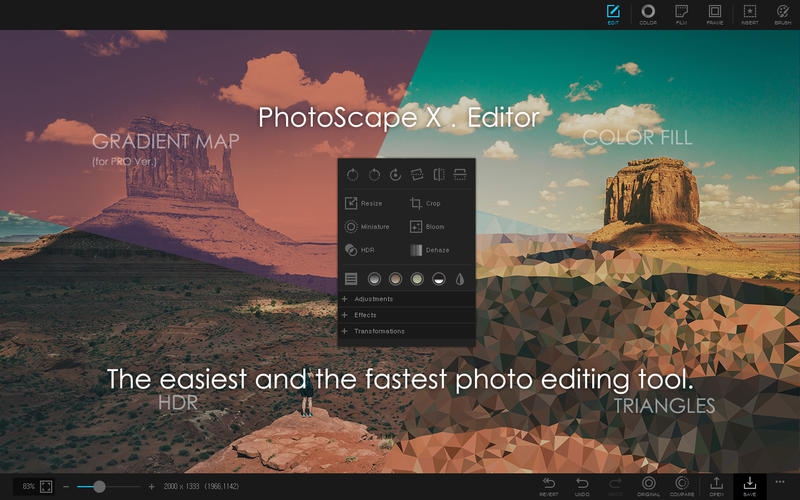Select the Dehaze tool
This screenshot has width=800, height=500.
(x=430, y=250)
